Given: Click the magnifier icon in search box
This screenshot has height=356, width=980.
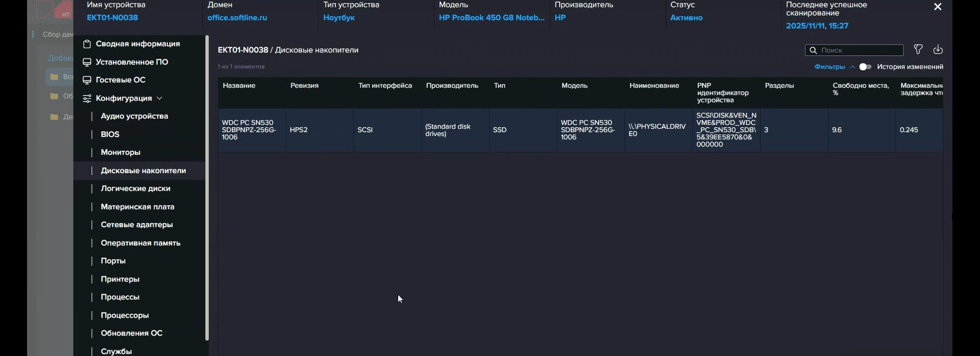Looking at the screenshot, I should pyautogui.click(x=814, y=50).
